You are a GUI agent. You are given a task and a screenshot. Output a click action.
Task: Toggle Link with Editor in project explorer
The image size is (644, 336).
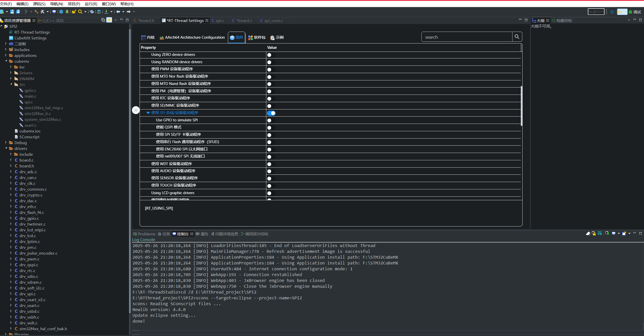(109, 20)
